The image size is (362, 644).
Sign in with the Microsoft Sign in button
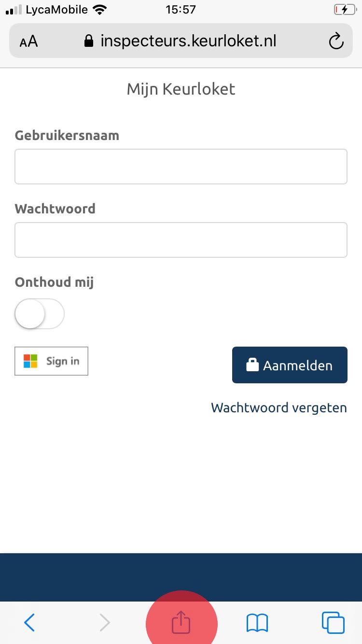pos(51,361)
